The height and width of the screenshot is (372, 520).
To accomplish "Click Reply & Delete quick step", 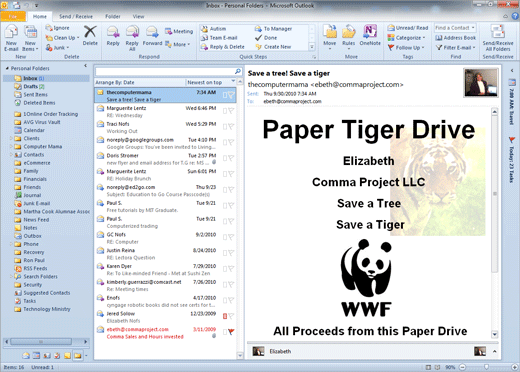I will (223, 47).
